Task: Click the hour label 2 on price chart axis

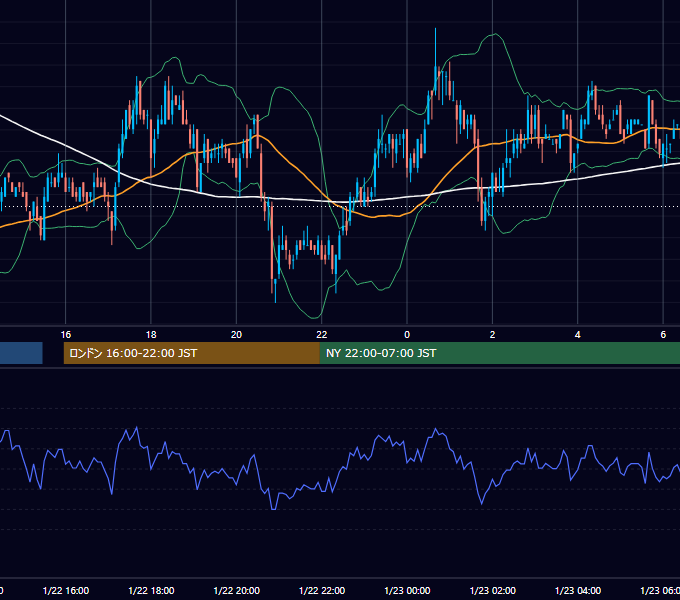Action: coord(492,335)
